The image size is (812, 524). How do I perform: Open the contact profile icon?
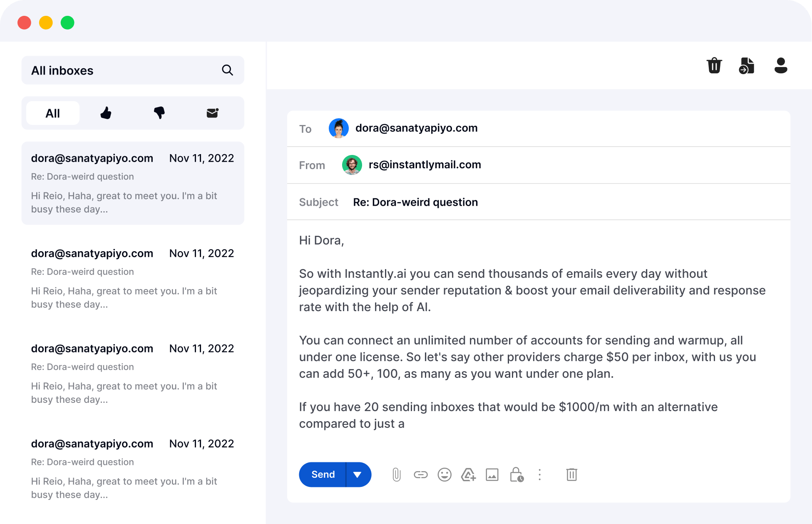781,65
